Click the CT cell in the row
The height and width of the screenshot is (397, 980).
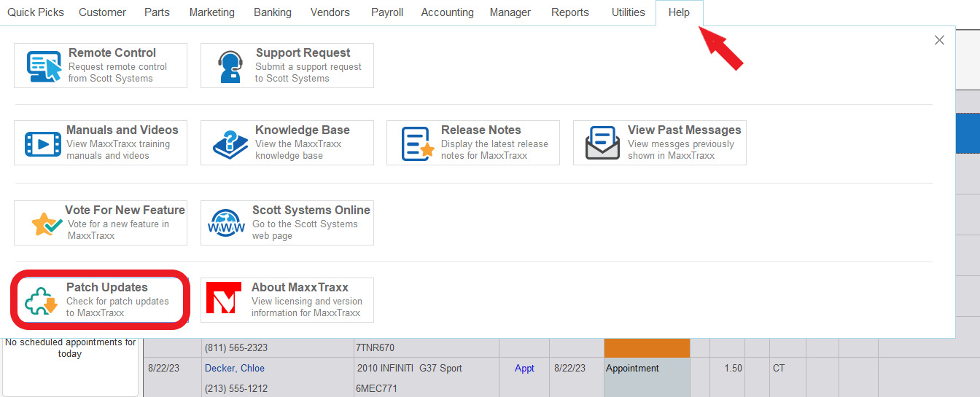point(779,369)
